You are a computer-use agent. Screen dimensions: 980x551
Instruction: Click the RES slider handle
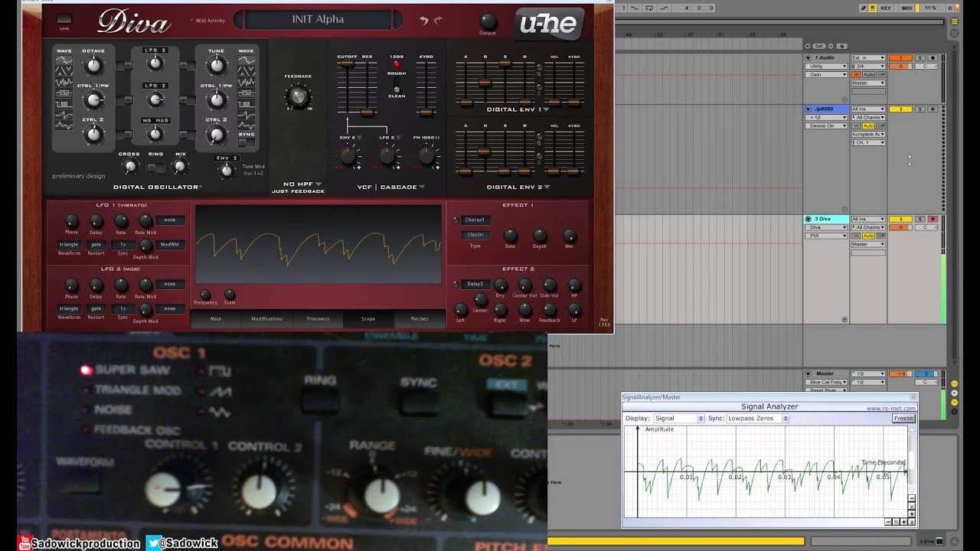click(x=367, y=112)
